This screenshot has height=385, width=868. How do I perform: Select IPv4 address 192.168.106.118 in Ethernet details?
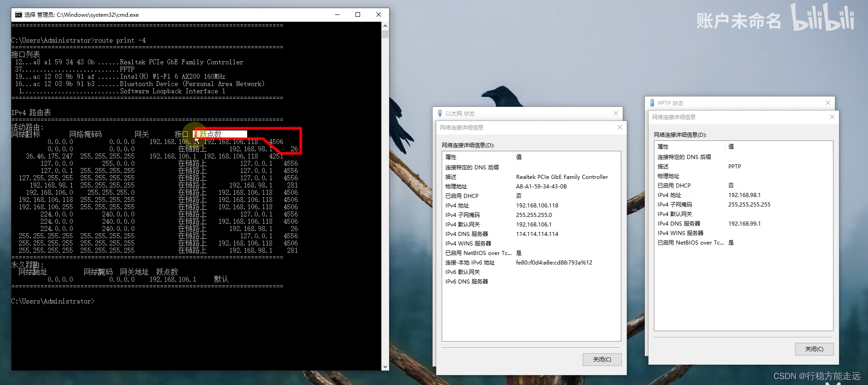537,206
